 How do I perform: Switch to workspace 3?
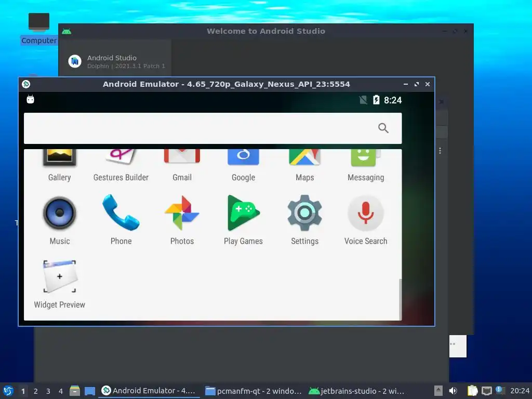[48, 391]
